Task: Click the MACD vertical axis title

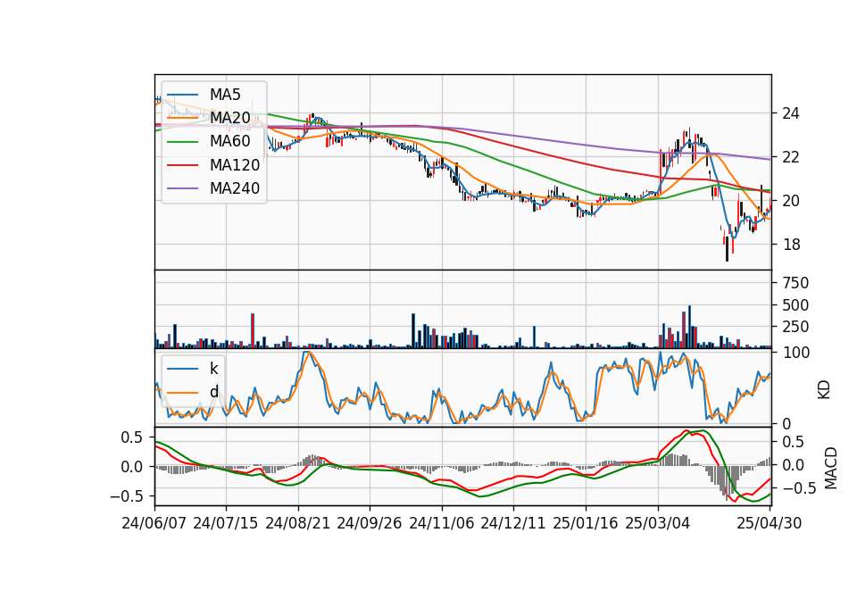Action: (x=831, y=468)
